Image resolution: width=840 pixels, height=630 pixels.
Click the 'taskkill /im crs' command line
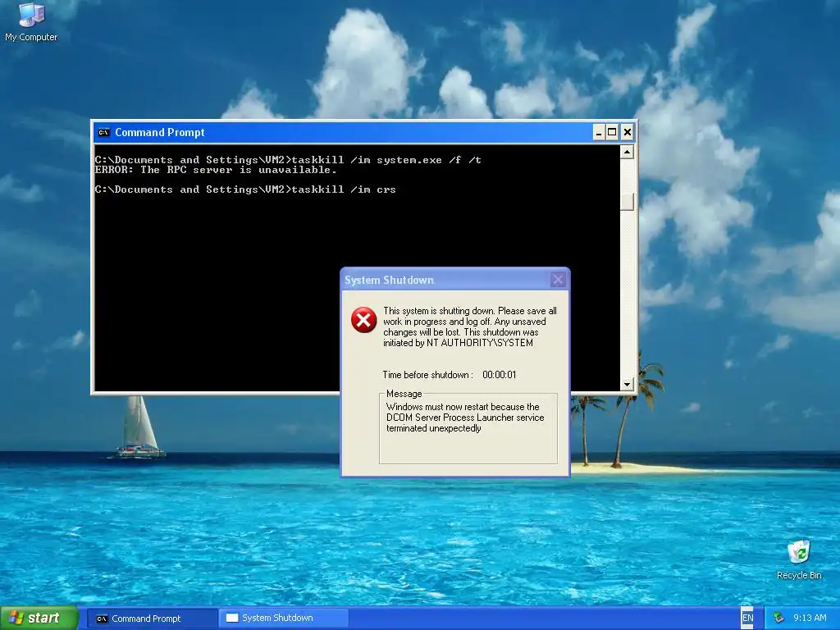click(x=245, y=189)
